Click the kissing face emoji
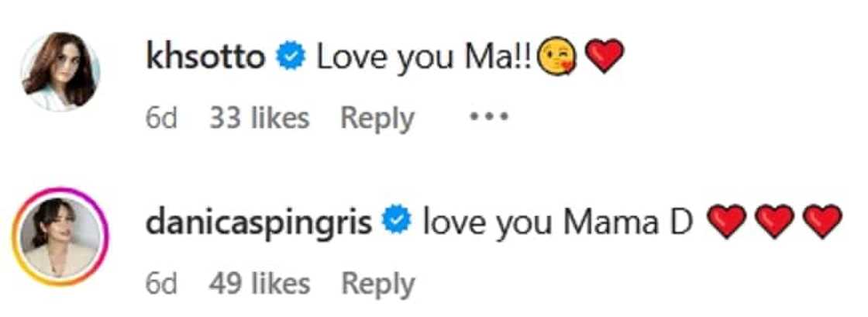Viewport: 868px width, 317px height. (x=552, y=59)
